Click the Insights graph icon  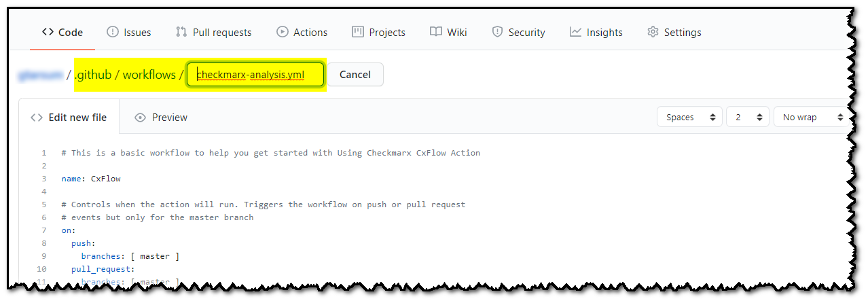click(x=576, y=32)
